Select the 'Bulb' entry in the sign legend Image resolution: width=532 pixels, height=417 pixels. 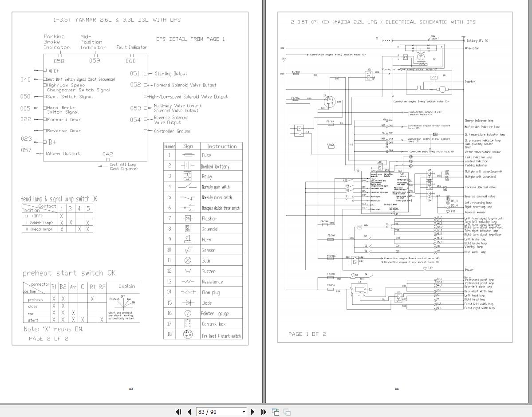[206, 260]
